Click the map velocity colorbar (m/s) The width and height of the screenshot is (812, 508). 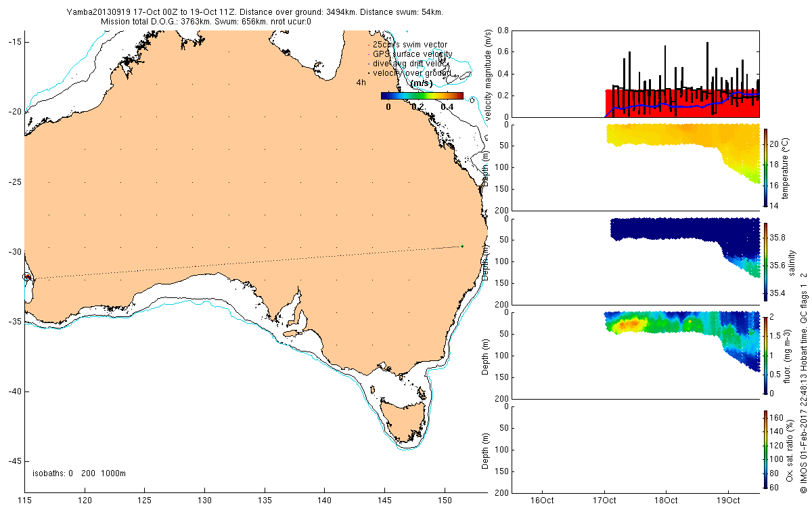422,96
